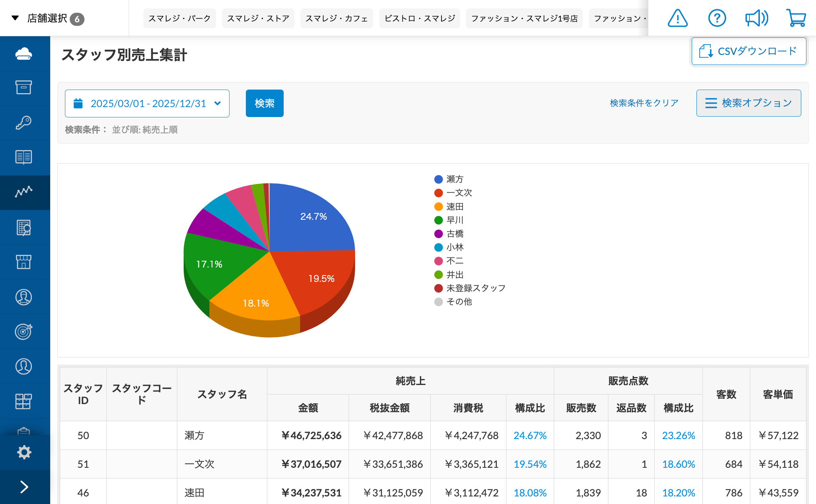The width and height of the screenshot is (816, 504).
Task: Click the target goal sidebar icon
Action: tap(24, 332)
